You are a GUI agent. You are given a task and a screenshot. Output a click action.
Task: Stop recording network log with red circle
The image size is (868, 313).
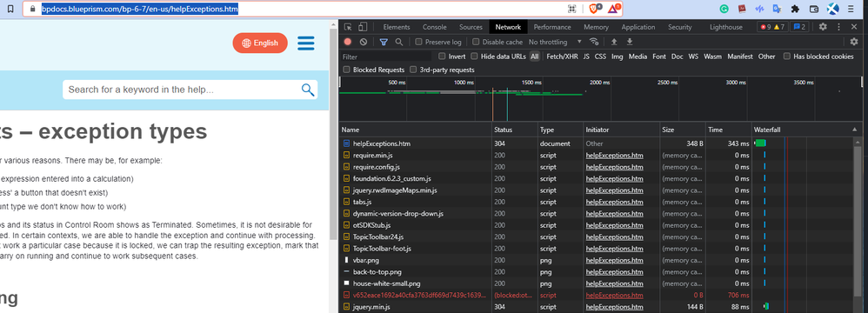pyautogui.click(x=348, y=42)
